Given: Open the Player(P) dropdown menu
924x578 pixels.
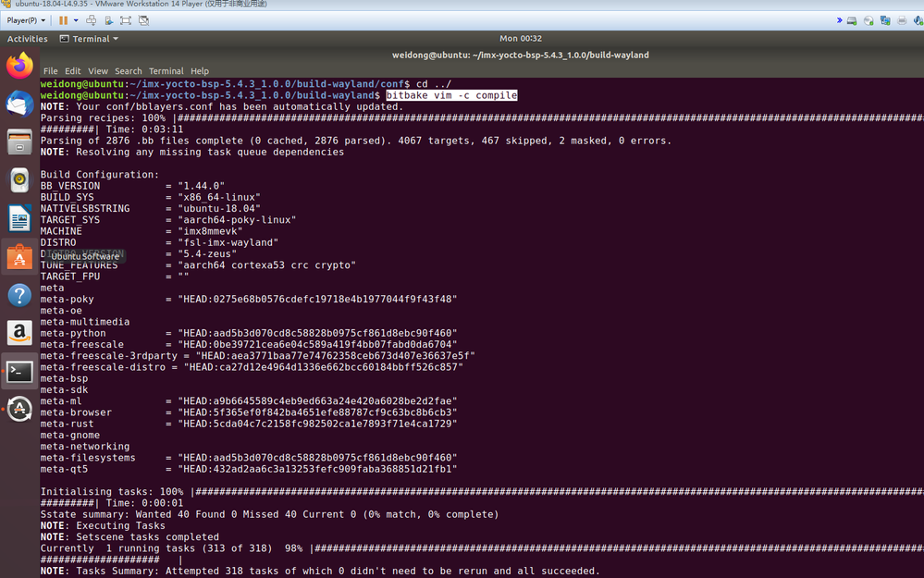Looking at the screenshot, I should pyautogui.click(x=26, y=20).
